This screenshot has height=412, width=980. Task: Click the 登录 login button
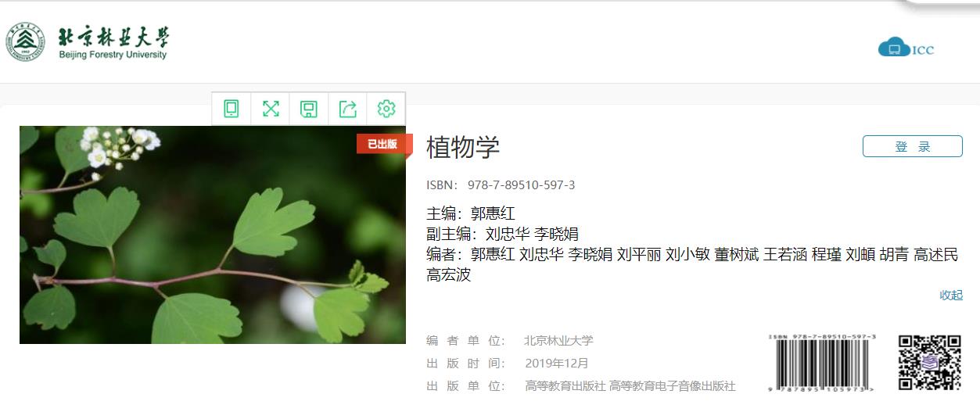912,146
